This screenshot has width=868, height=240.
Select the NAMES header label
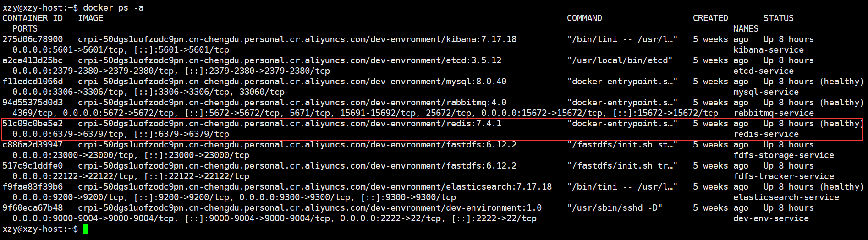(746, 29)
